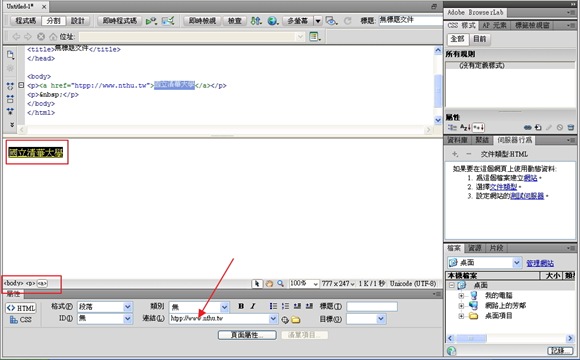
Task: Toggle 即時檢視 (Live View) button
Action: point(202,21)
